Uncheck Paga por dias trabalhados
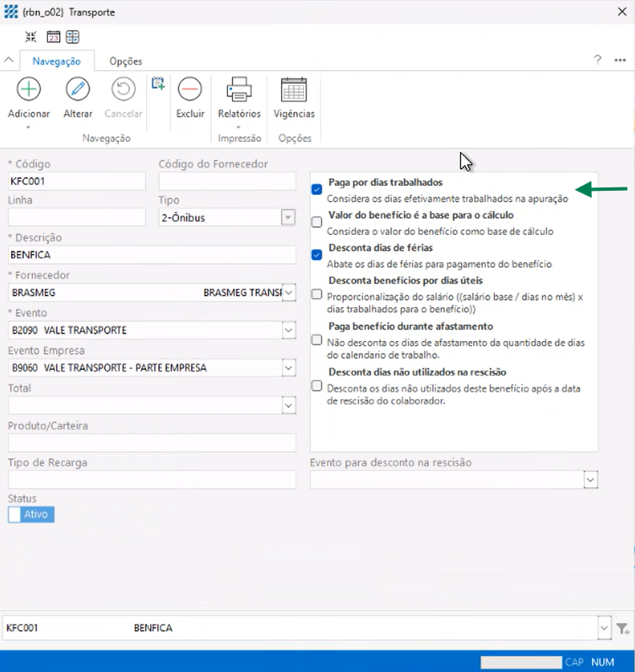Viewport: 635px width, 672px height. 317,189
